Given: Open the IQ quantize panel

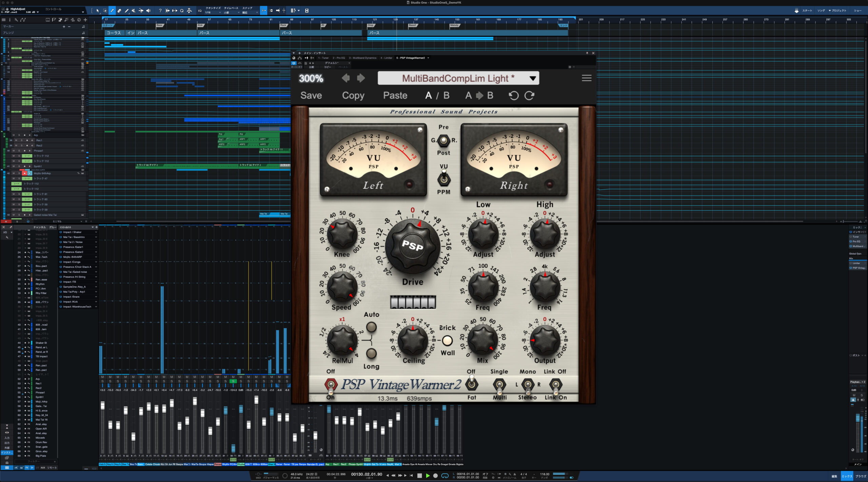Looking at the screenshot, I should pos(200,11).
